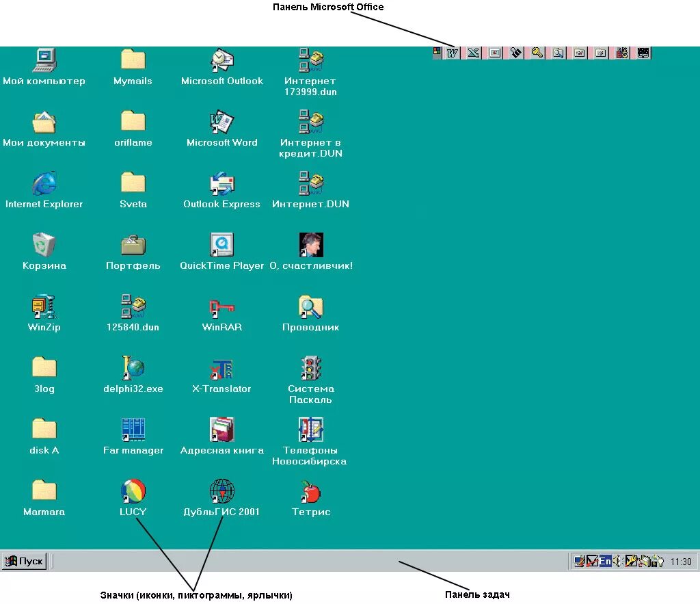Open the speaker volume tray icon

point(617,561)
